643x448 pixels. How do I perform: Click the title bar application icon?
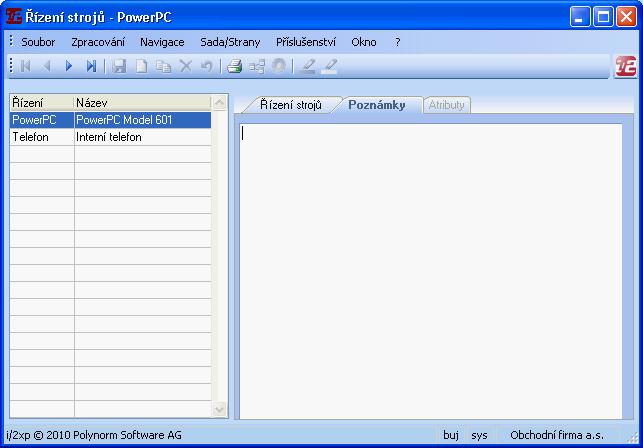point(14,16)
